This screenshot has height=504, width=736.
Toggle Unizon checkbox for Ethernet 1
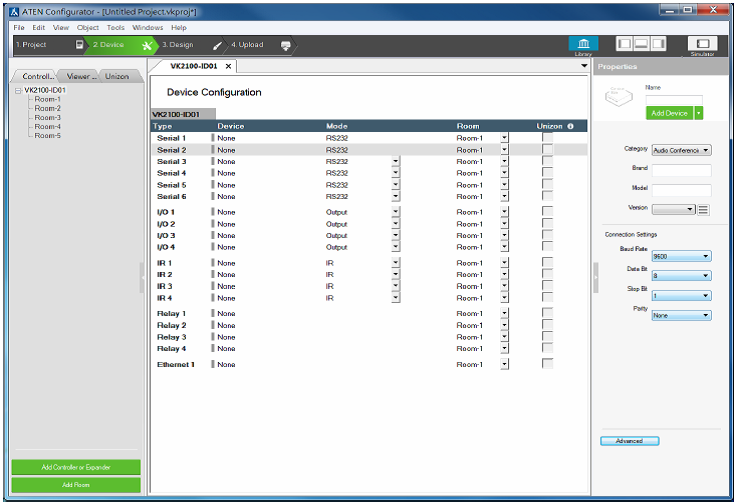click(547, 364)
